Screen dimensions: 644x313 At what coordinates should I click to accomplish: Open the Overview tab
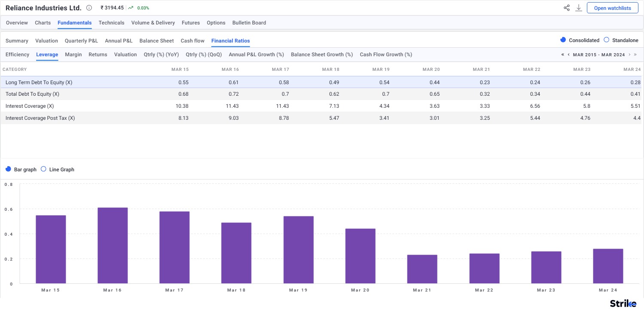tap(17, 23)
